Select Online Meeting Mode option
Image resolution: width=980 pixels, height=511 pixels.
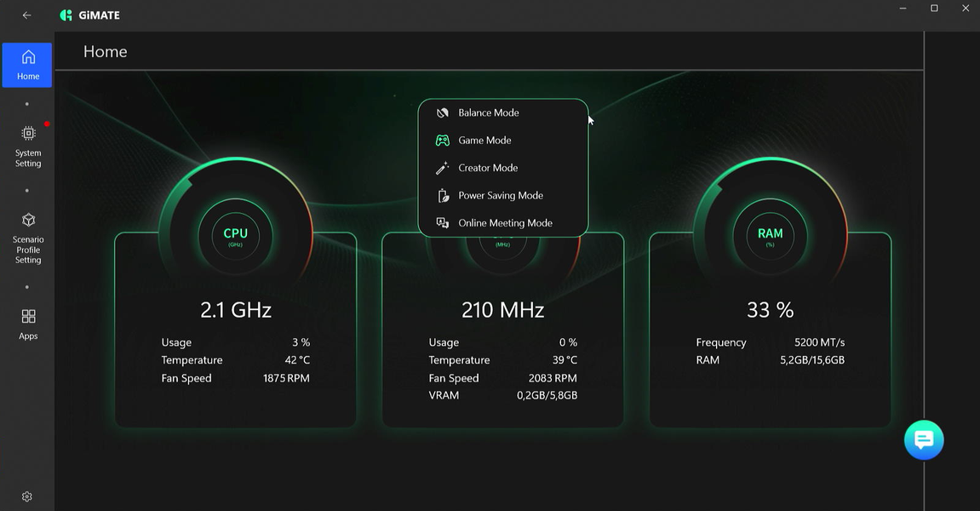503,222
